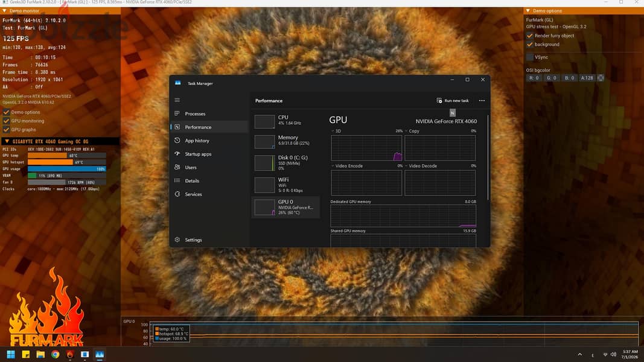Image resolution: width=644 pixels, height=362 pixels.
Task: Click the '125 FPS' readout in Demo monitor
Action: point(16,39)
